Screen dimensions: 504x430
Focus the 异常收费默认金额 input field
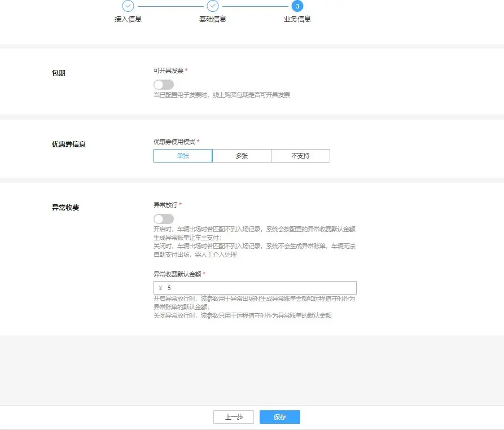(x=260, y=288)
